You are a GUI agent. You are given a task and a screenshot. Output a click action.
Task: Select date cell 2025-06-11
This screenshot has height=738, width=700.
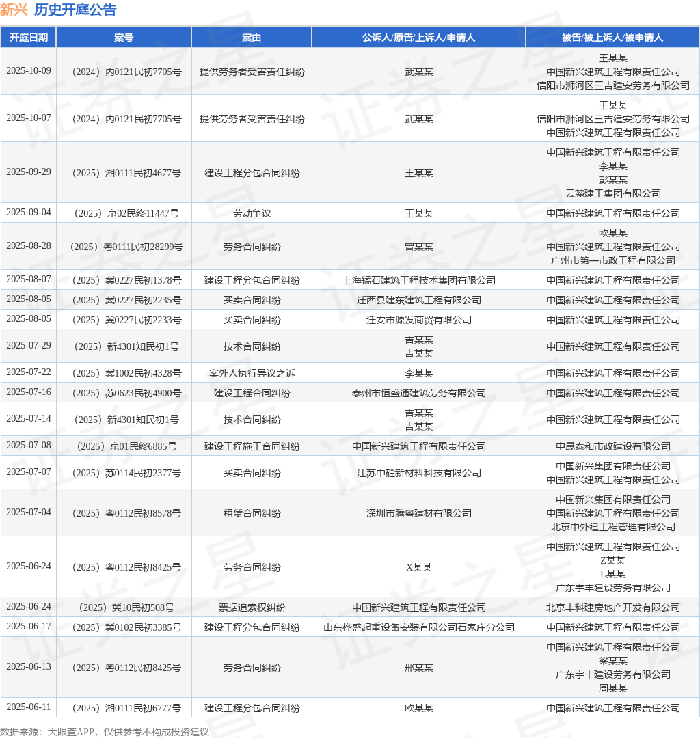pyautogui.click(x=29, y=707)
